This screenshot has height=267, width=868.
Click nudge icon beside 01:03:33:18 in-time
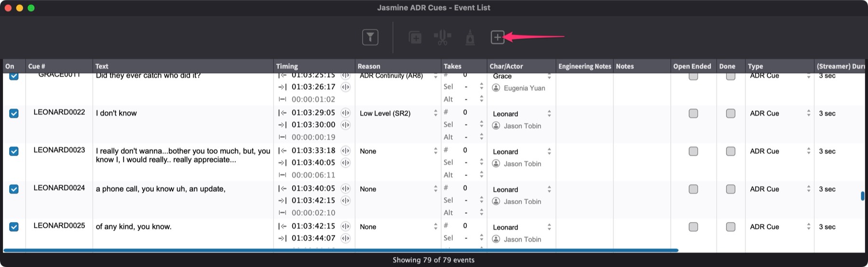(x=346, y=151)
